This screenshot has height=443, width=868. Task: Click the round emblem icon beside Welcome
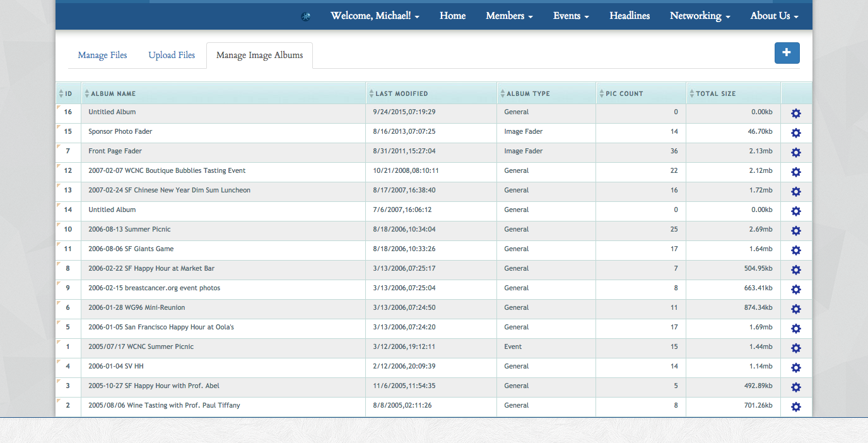click(306, 16)
